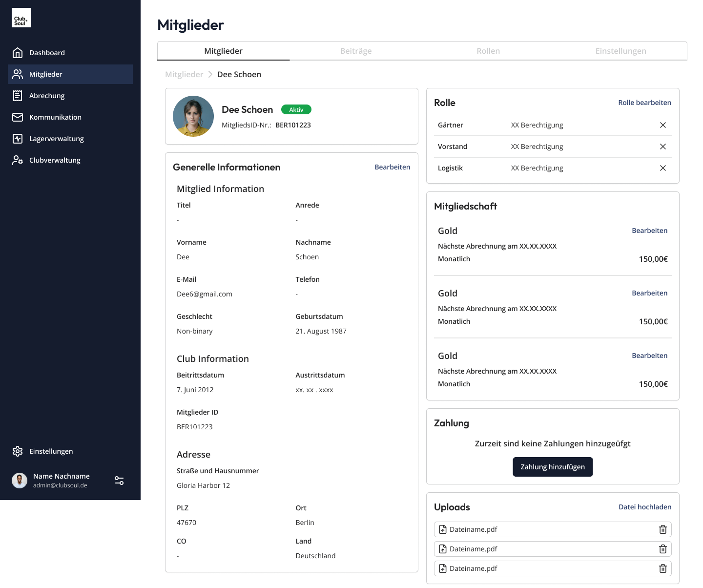Image resolution: width=703 pixels, height=588 pixels.
Task: Click the Zahlung hinzufügen button
Action: tap(553, 467)
